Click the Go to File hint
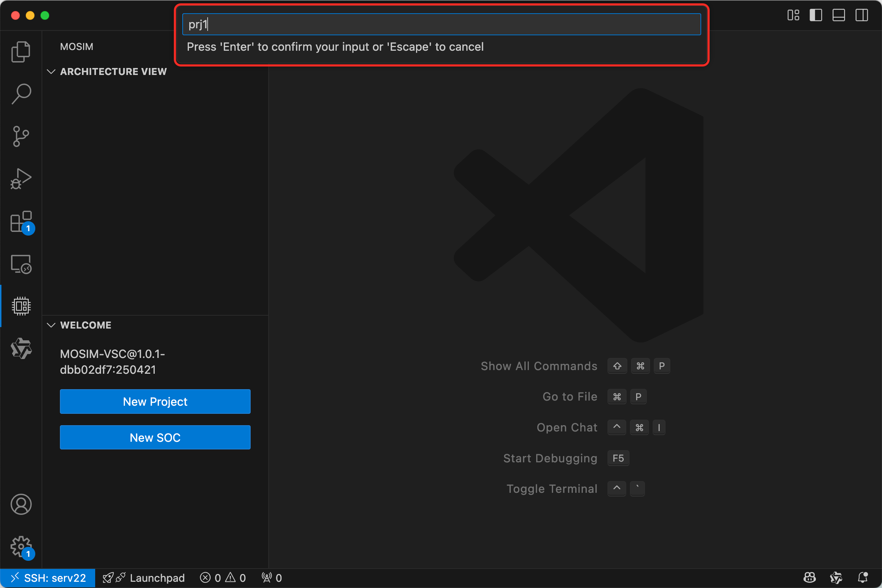 point(570,397)
